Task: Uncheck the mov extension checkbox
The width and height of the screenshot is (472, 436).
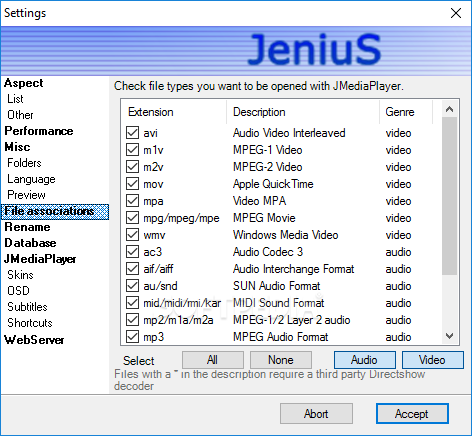Action: (132, 184)
